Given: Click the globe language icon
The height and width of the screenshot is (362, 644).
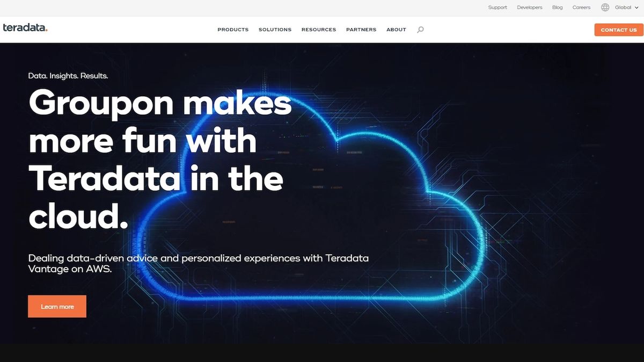Looking at the screenshot, I should point(605,8).
